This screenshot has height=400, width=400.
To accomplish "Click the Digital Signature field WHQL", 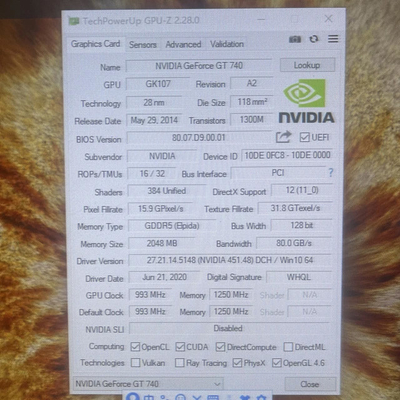I will (299, 277).
